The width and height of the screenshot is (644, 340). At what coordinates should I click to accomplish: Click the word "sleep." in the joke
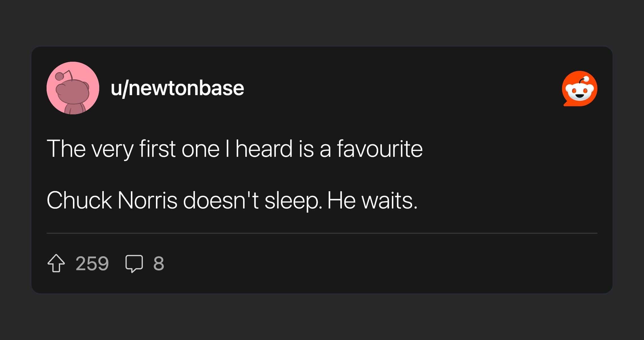pyautogui.click(x=293, y=200)
